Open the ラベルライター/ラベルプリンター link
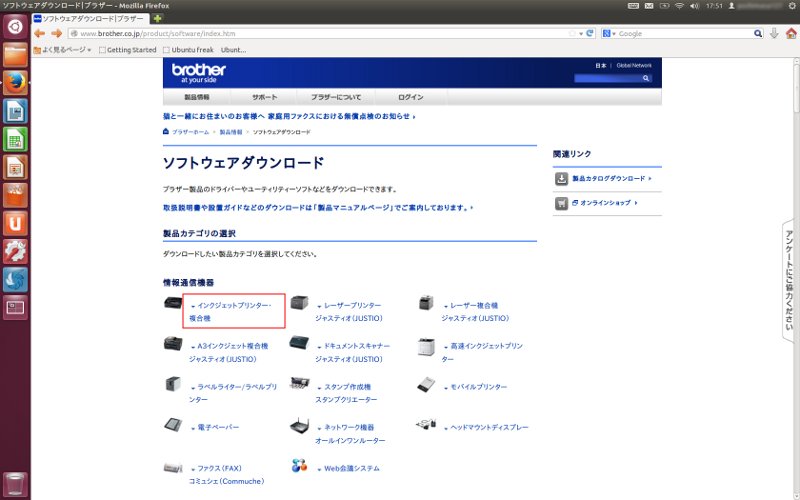 [233, 393]
